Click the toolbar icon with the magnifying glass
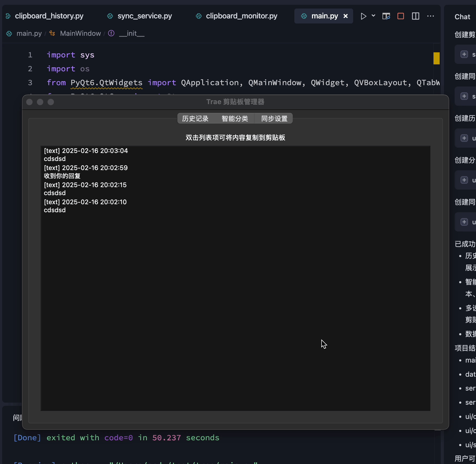 tap(386, 16)
